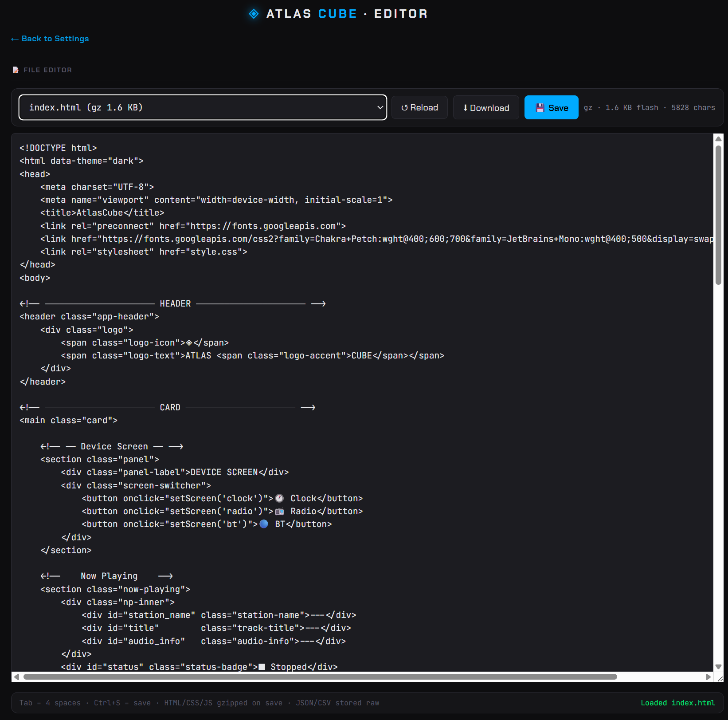Click the JSON/CSV stored raw hint text
Screen dimensions: 728x720
[x=338, y=703]
